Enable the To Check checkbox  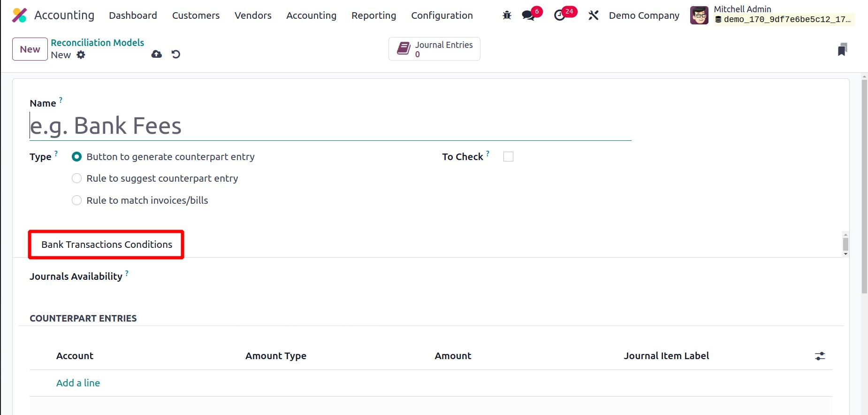[508, 157]
